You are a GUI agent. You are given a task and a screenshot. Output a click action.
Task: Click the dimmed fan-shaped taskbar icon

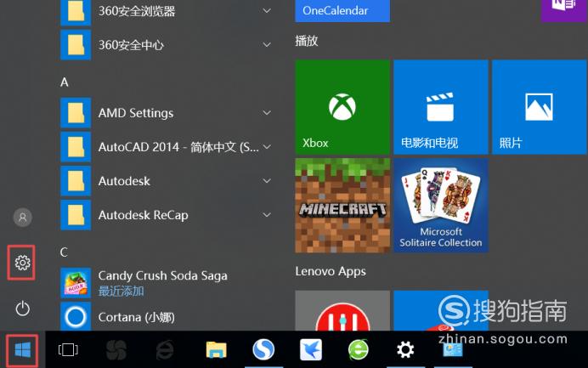(x=116, y=349)
